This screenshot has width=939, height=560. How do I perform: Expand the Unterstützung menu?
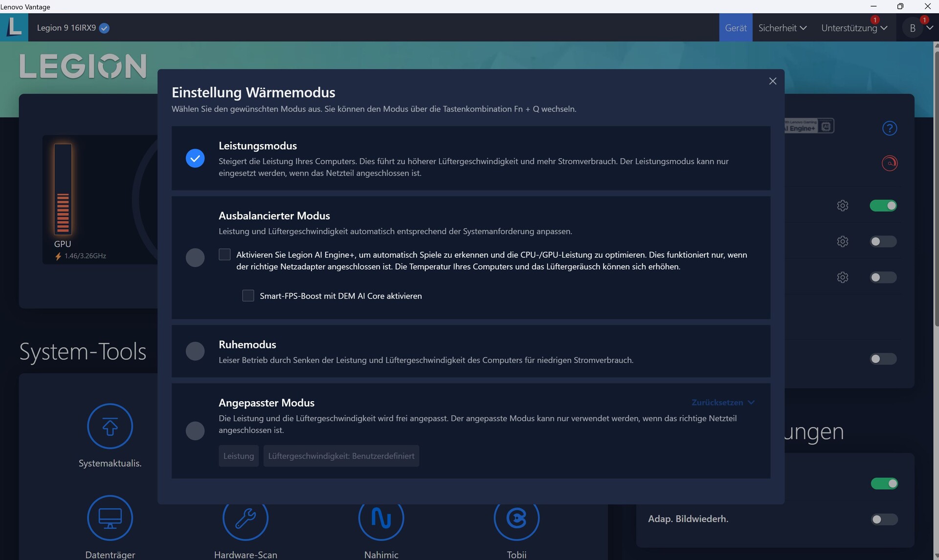coord(853,28)
